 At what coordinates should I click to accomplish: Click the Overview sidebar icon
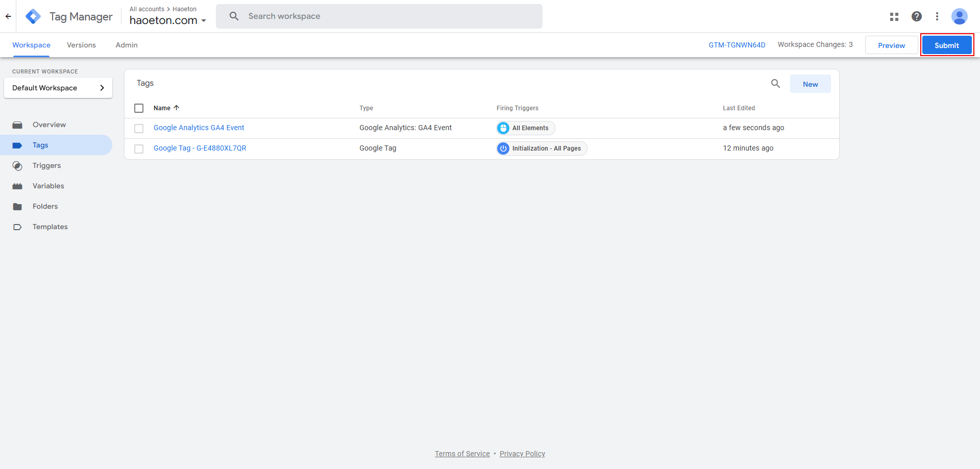pos(17,125)
